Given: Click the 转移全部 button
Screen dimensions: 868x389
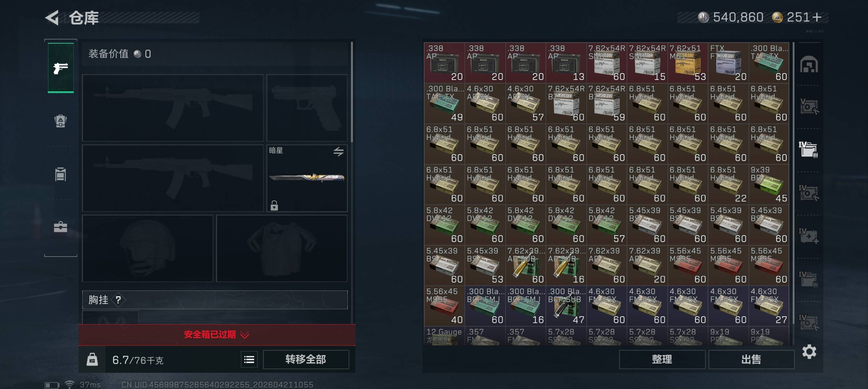Looking at the screenshot, I should (x=306, y=359).
